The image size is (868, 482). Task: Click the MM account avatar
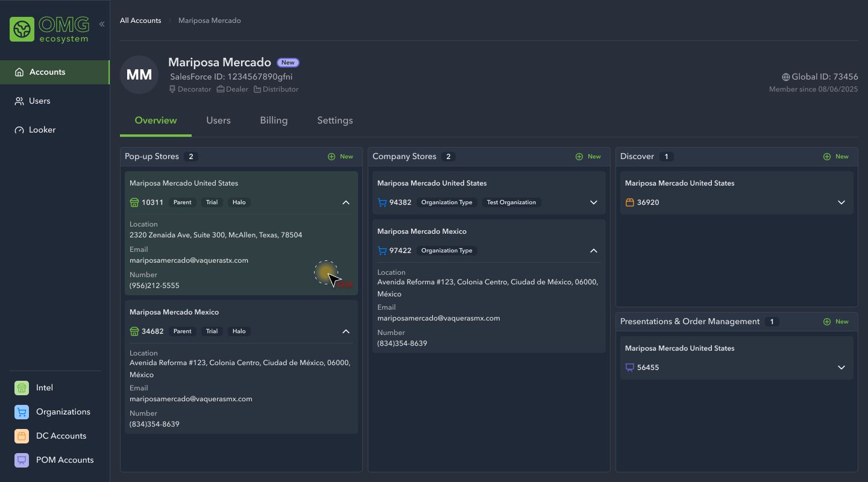[x=139, y=75]
